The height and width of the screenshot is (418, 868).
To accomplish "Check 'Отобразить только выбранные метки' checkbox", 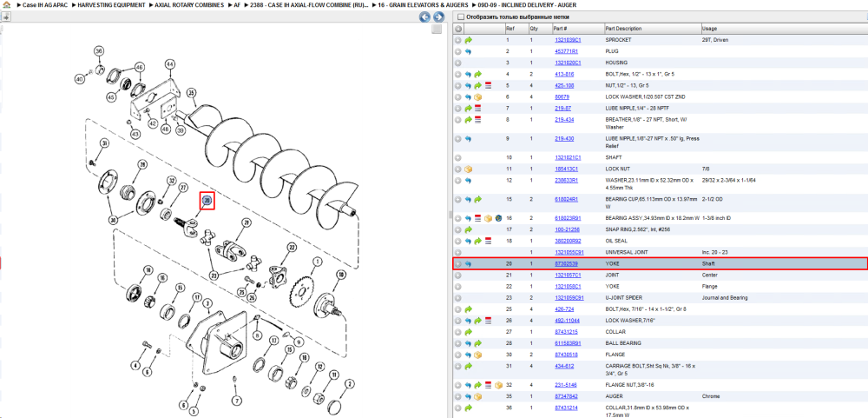I will pyautogui.click(x=461, y=17).
